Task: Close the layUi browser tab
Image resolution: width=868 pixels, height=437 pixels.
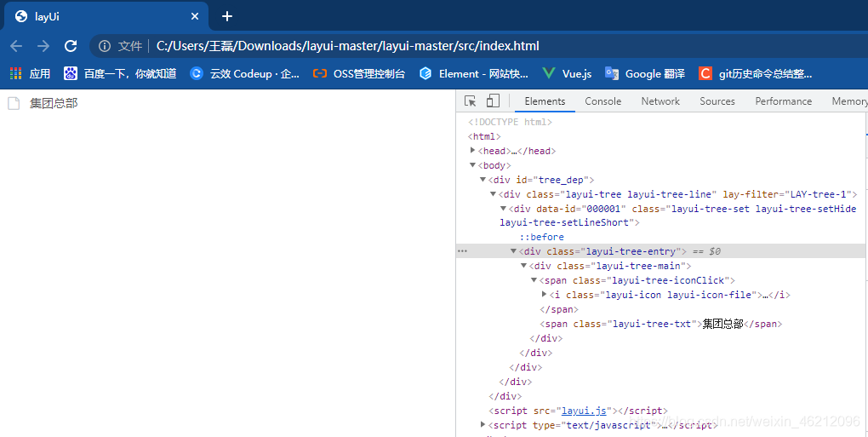Action: coord(195,17)
